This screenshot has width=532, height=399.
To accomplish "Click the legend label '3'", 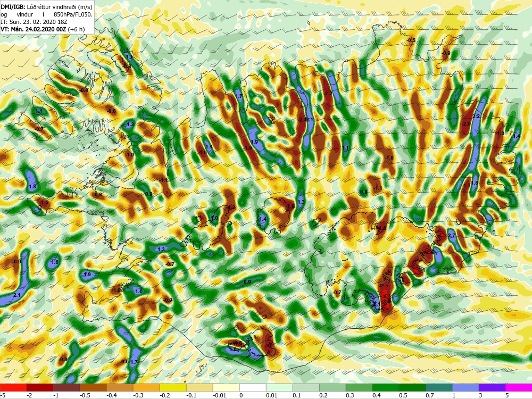I will click(x=480, y=395).
